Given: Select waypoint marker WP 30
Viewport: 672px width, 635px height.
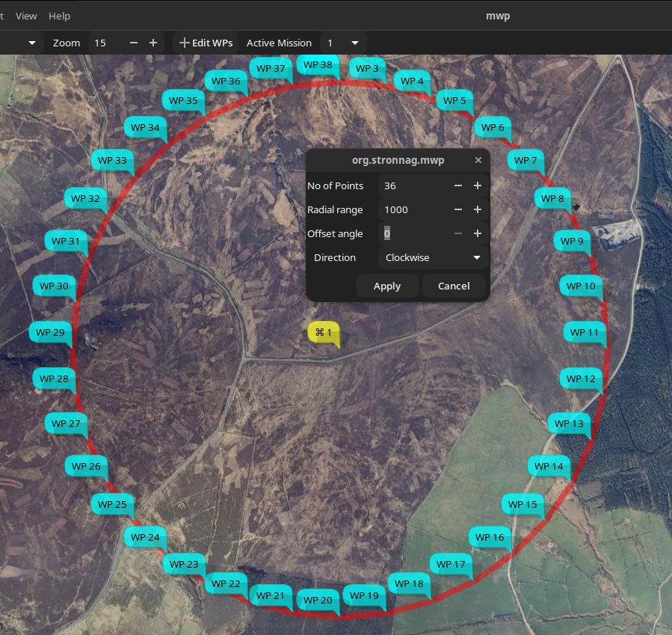Looking at the screenshot, I should point(54,286).
